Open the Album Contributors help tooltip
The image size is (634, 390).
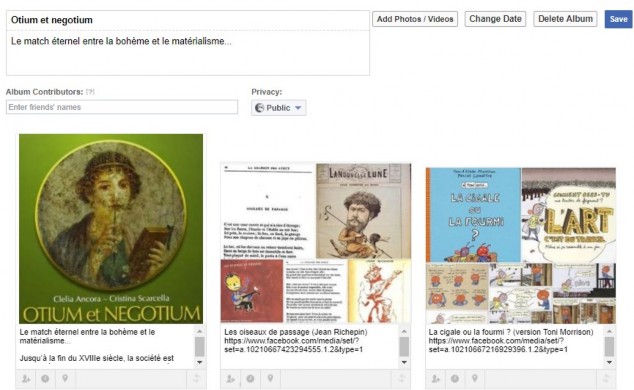point(90,92)
